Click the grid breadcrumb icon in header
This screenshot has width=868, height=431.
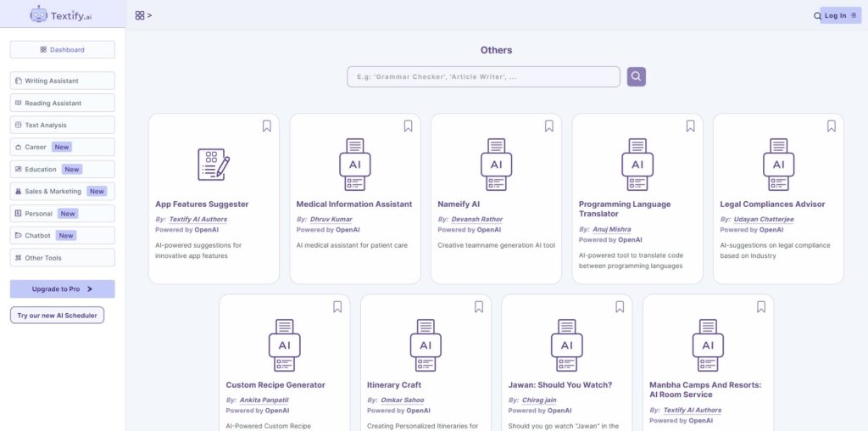tap(140, 15)
